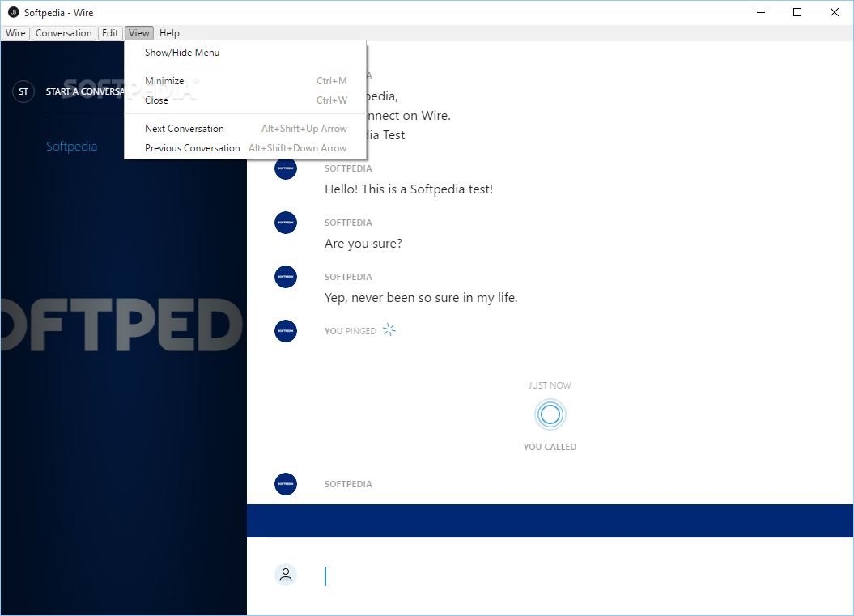Open the Softpedia conversation in sidebar

(72, 146)
